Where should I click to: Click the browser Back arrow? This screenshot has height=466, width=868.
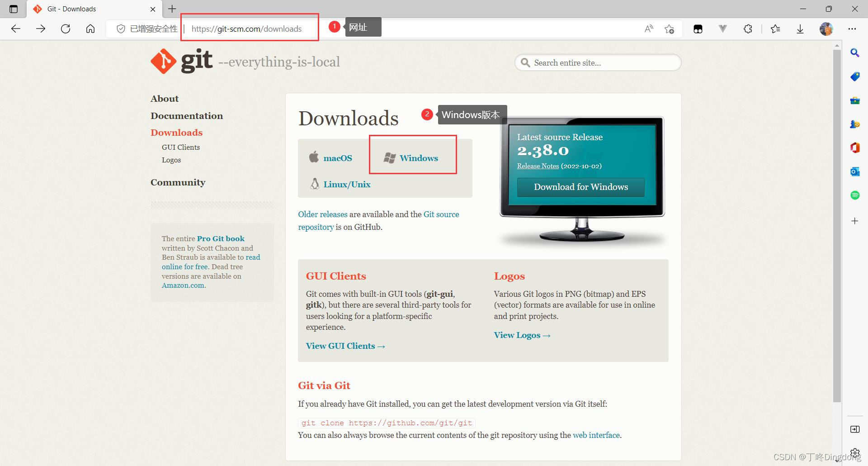click(16, 29)
